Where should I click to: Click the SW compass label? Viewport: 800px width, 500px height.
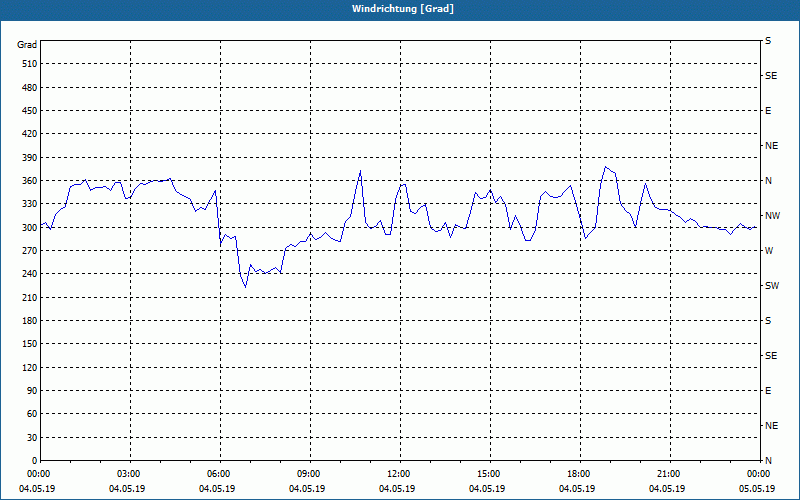click(772, 286)
